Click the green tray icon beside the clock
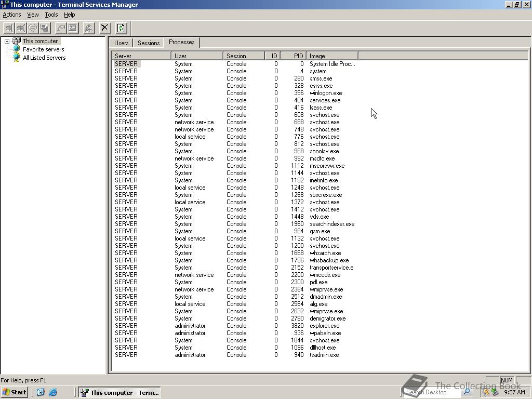Screen dimensions: 532x399 pos(495,392)
